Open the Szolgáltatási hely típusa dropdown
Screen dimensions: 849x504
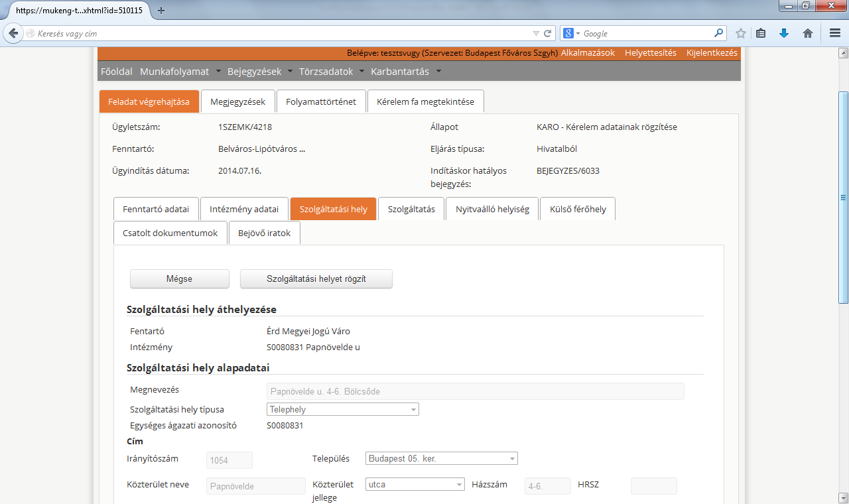click(x=342, y=409)
